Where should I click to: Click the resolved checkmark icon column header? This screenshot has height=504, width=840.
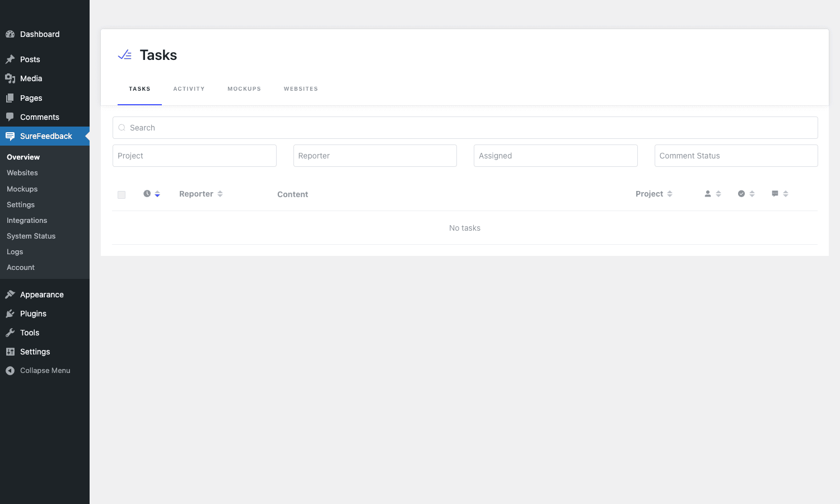click(x=741, y=194)
